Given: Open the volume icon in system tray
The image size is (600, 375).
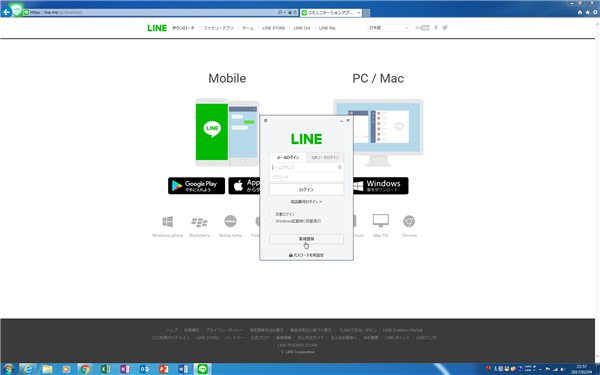Looking at the screenshot, I should pos(563,369).
